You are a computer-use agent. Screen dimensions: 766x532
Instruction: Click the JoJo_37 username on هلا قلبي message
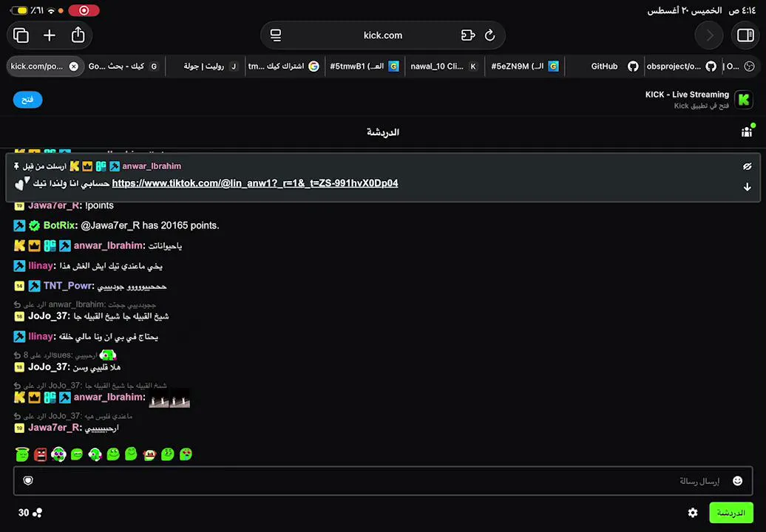pyautogui.click(x=47, y=367)
